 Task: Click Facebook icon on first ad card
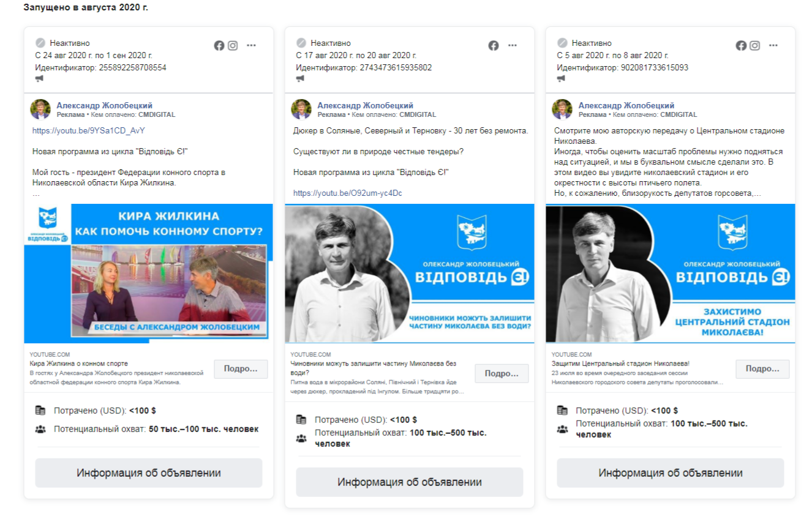(x=219, y=45)
